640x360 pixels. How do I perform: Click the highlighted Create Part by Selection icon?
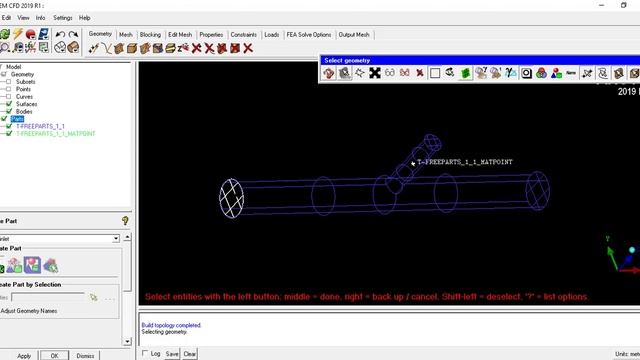[x=32, y=265]
